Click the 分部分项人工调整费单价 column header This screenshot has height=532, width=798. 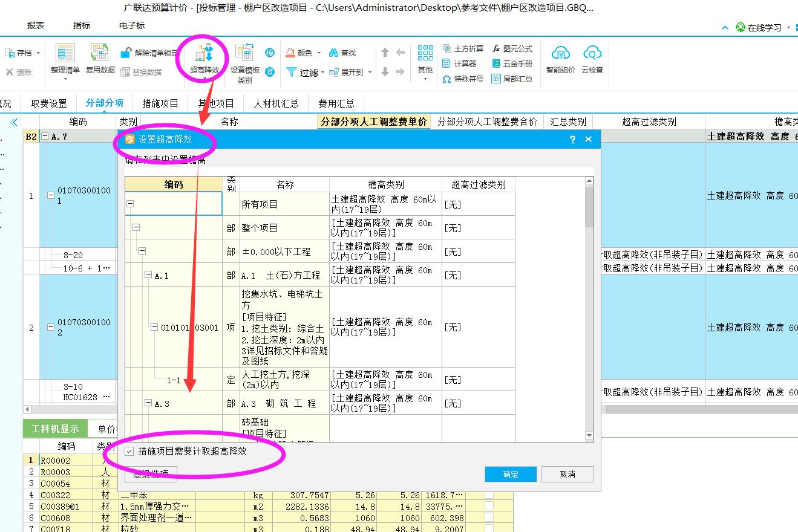pyautogui.click(x=374, y=122)
